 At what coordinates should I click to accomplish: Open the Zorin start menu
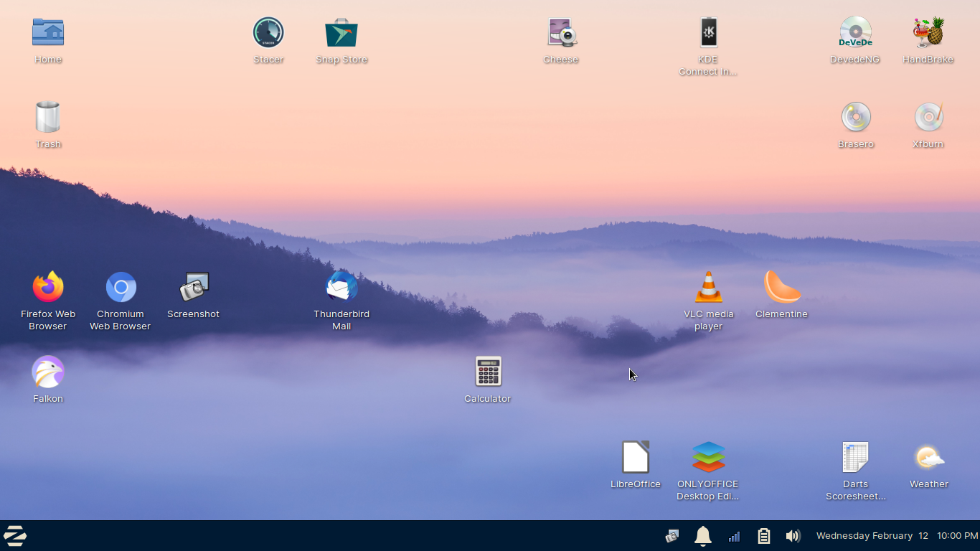[15, 536]
